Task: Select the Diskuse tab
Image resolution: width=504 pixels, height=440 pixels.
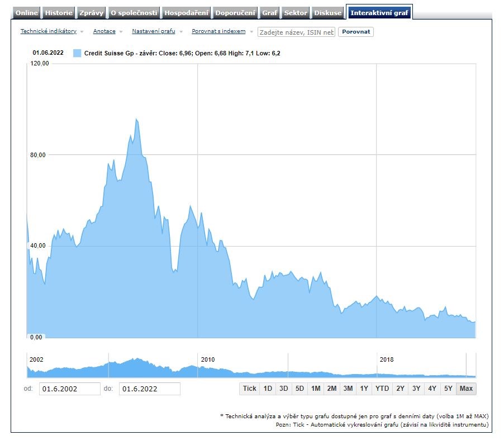Action: [x=327, y=13]
